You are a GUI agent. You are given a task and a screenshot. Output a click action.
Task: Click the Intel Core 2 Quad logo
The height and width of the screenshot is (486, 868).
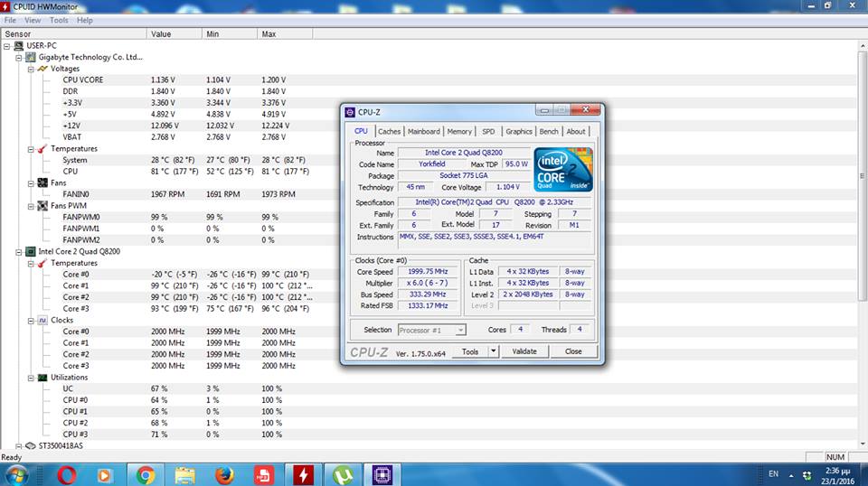click(x=562, y=169)
